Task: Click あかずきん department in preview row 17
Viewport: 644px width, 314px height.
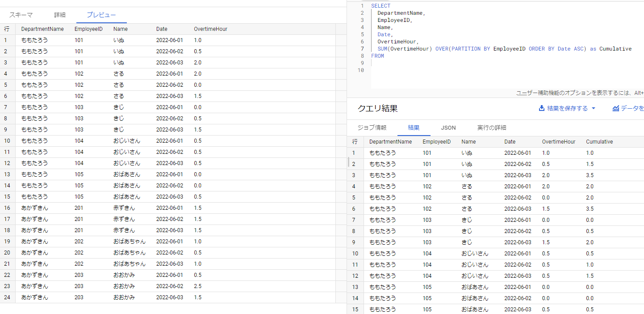Action: click(x=34, y=219)
